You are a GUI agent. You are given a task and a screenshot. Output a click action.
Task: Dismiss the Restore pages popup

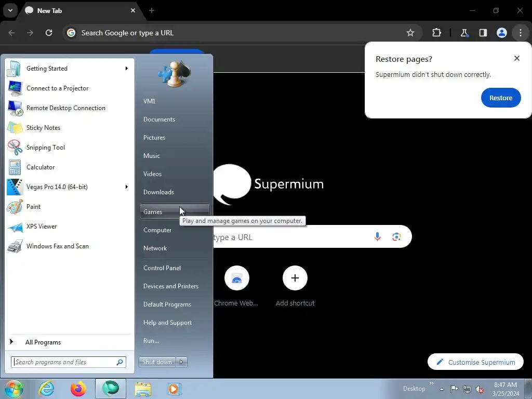pos(517,58)
